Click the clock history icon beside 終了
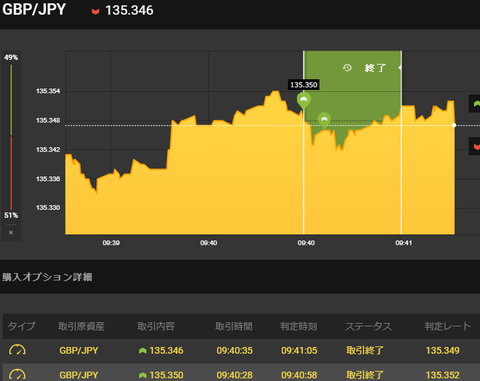Viewport: 480px width, 381px height. point(347,68)
